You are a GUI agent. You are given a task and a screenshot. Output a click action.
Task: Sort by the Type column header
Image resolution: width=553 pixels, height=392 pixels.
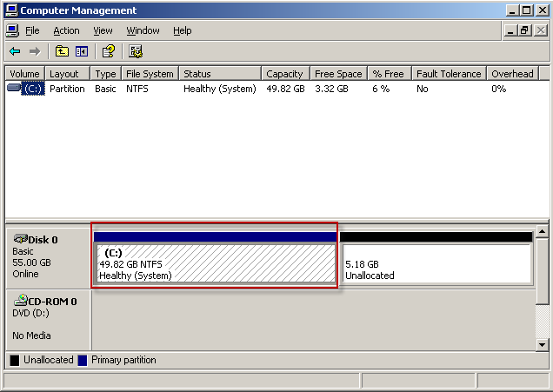106,74
